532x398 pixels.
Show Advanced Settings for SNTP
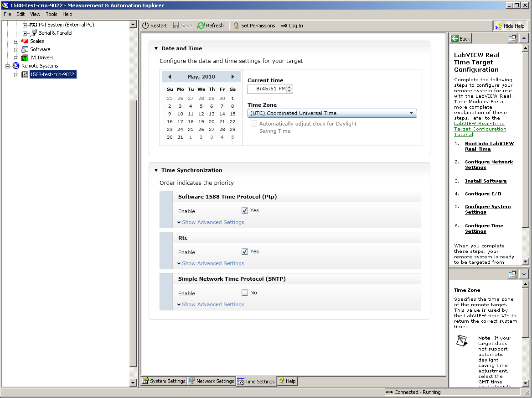pos(211,304)
